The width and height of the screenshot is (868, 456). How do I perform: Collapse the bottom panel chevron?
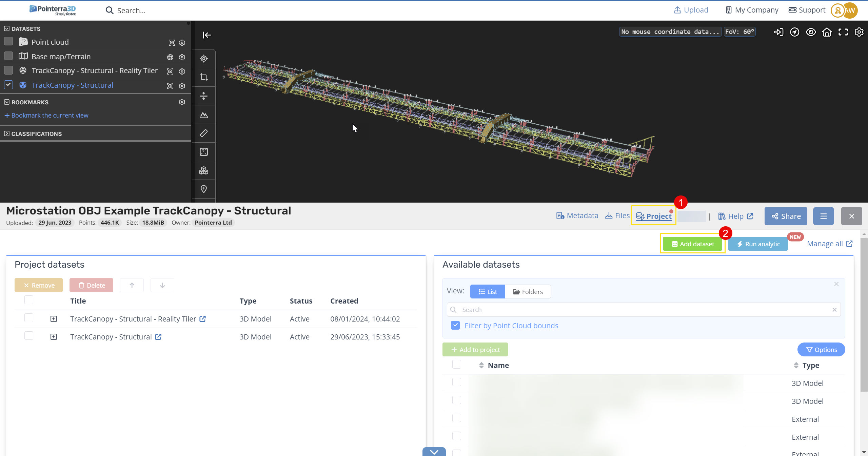[434, 452]
